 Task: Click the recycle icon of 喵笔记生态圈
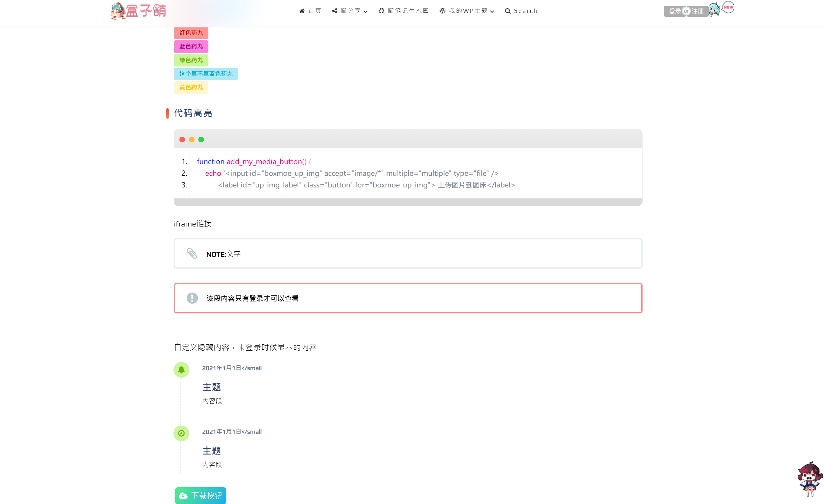pyautogui.click(x=381, y=11)
